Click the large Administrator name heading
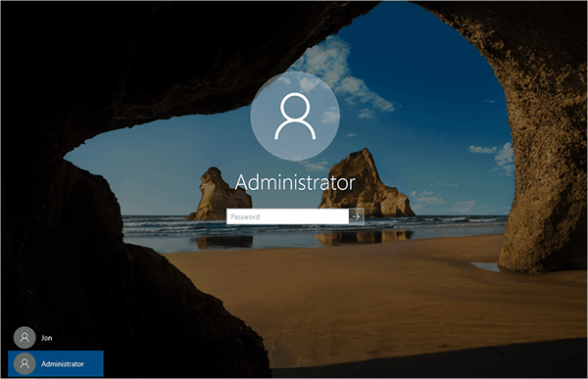This screenshot has width=588, height=379. coord(295,182)
